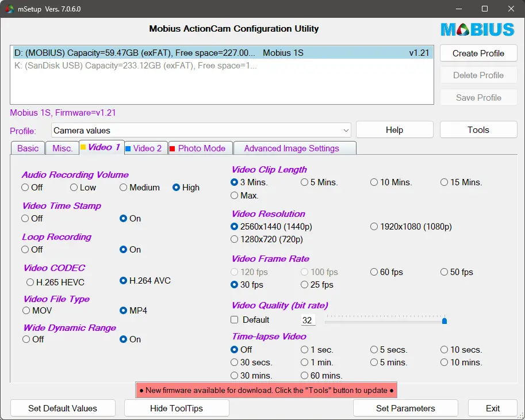Switch to the Basic tab

coord(28,148)
